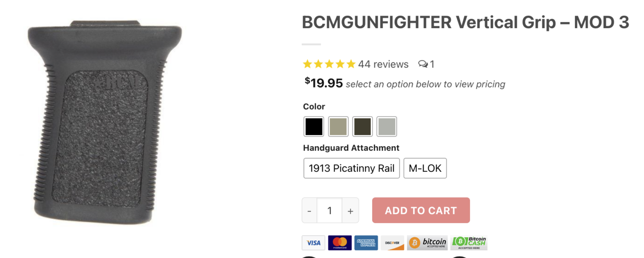The height and width of the screenshot is (258, 644).
Task: Choose the dark olive green color swatch
Action: tap(362, 127)
